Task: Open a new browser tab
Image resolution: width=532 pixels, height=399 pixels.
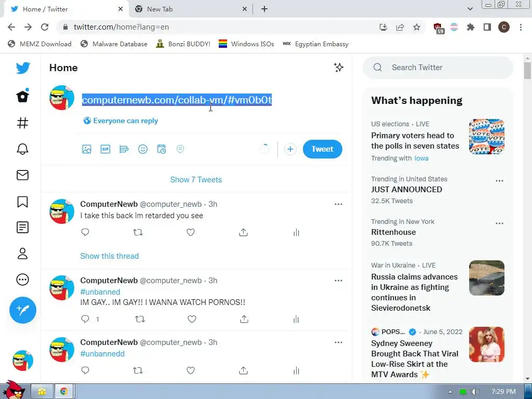Action: tap(264, 9)
